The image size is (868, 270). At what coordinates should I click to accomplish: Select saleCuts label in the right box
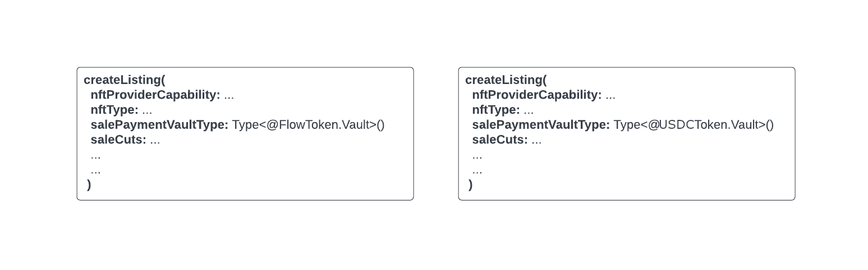(x=500, y=140)
